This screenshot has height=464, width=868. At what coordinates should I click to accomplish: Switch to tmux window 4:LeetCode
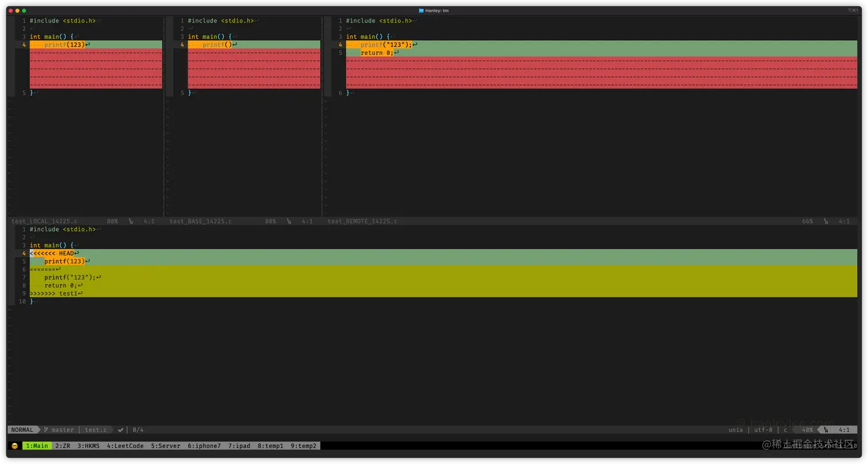(x=125, y=446)
